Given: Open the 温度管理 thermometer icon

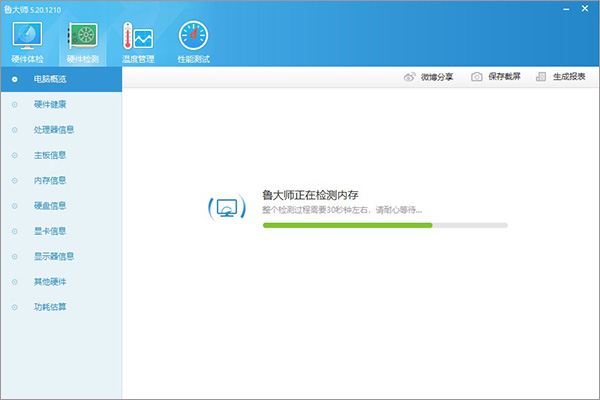Looking at the screenshot, I should pos(138,36).
